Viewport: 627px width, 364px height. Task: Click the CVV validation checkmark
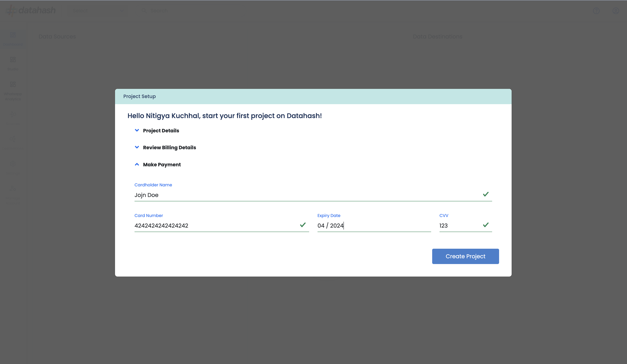pos(486,225)
